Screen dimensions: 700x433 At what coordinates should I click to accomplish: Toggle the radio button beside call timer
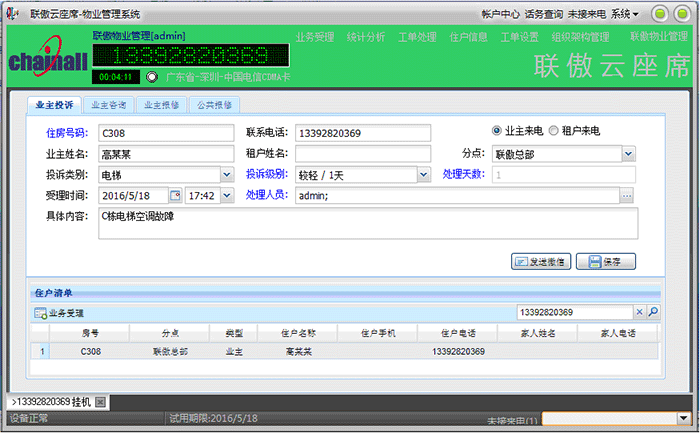(x=152, y=77)
